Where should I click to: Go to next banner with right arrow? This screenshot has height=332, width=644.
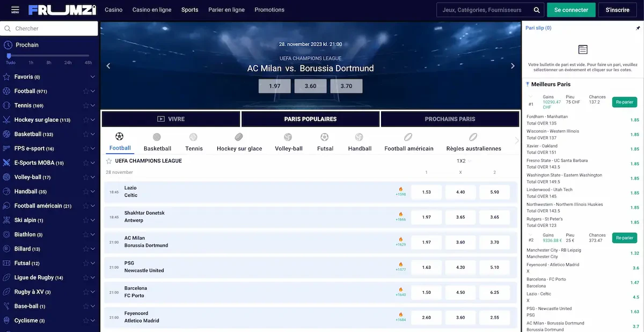[x=513, y=66]
